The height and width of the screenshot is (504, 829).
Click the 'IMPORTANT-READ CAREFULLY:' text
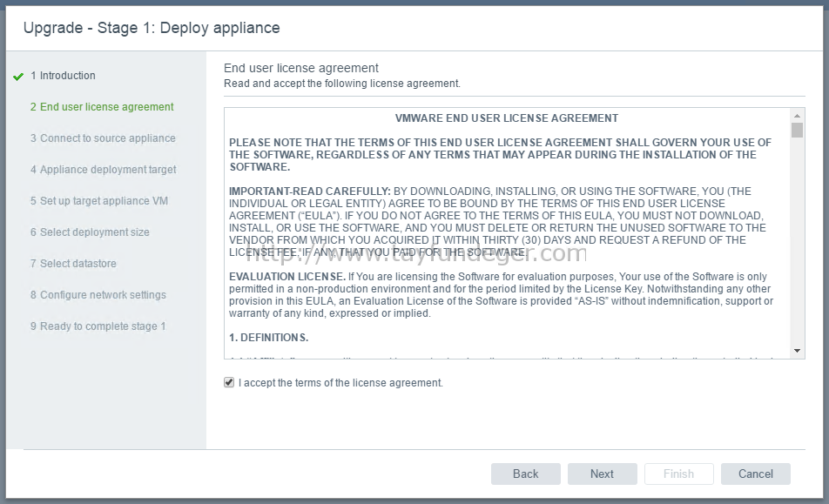pyautogui.click(x=310, y=192)
